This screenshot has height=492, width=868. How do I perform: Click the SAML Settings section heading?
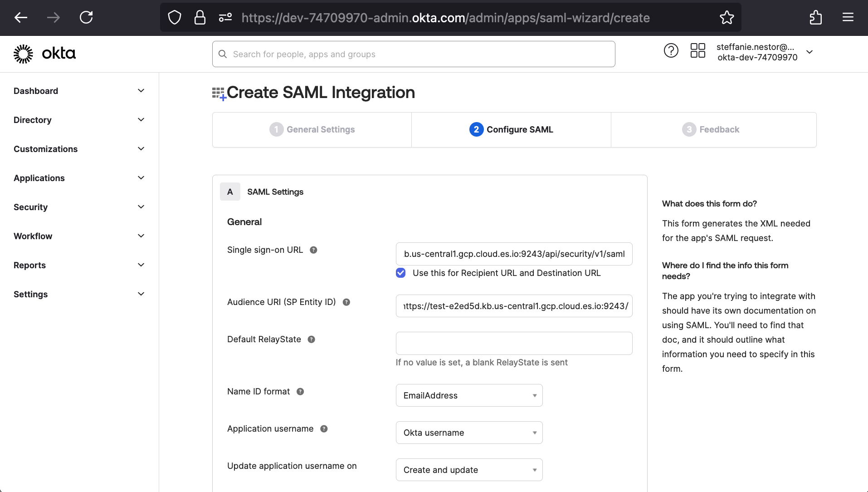275,192
